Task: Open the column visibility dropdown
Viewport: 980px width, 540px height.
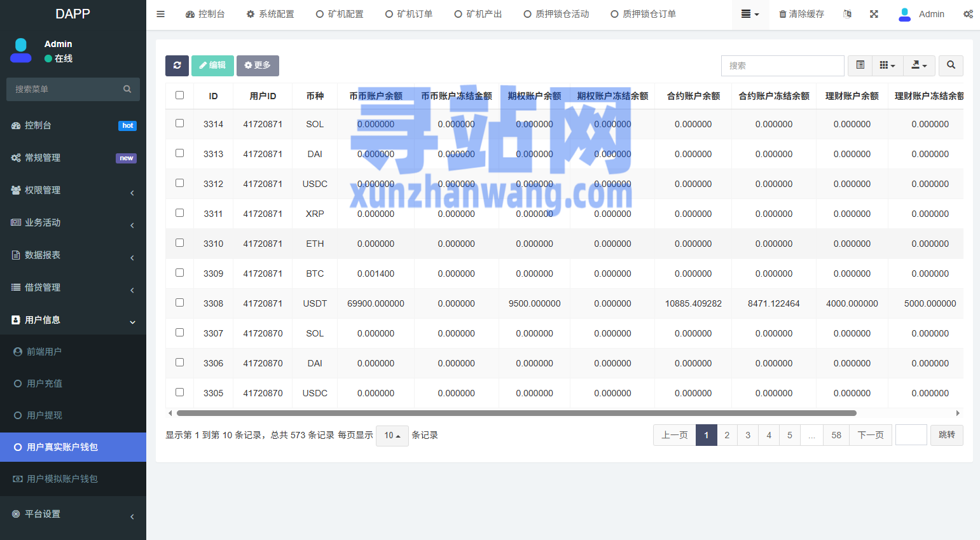Action: point(887,66)
